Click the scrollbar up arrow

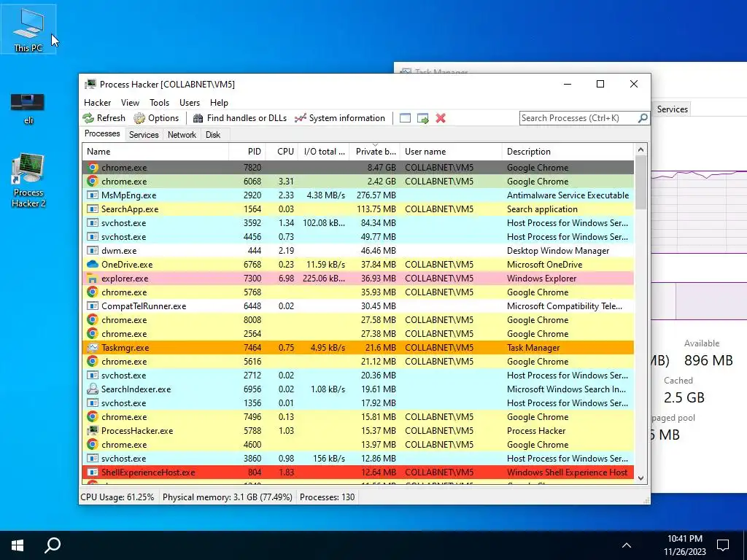(x=640, y=149)
